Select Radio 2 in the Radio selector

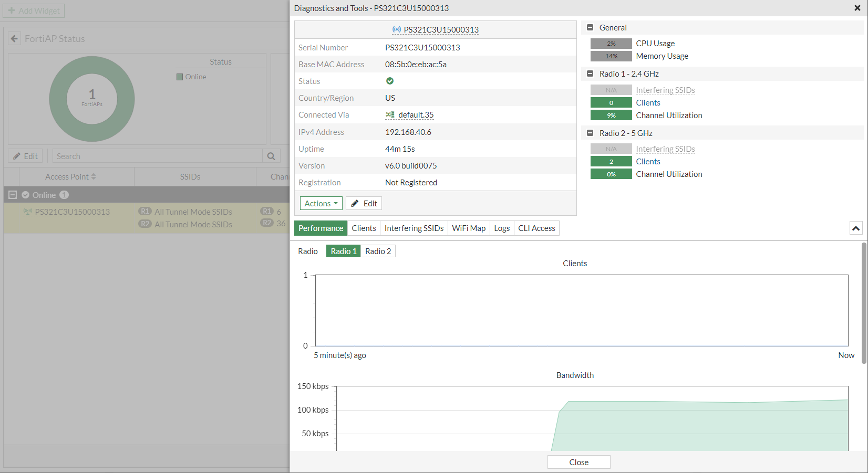(x=377, y=251)
